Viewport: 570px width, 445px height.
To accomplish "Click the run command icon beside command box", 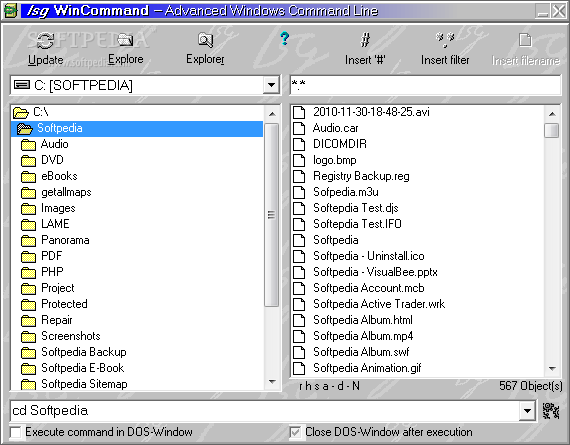I will tap(551, 411).
